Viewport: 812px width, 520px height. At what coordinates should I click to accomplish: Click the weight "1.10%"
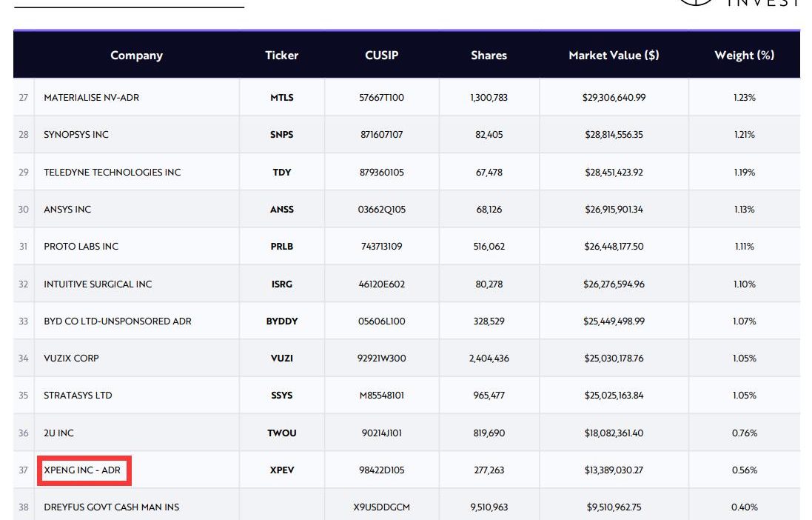click(744, 284)
